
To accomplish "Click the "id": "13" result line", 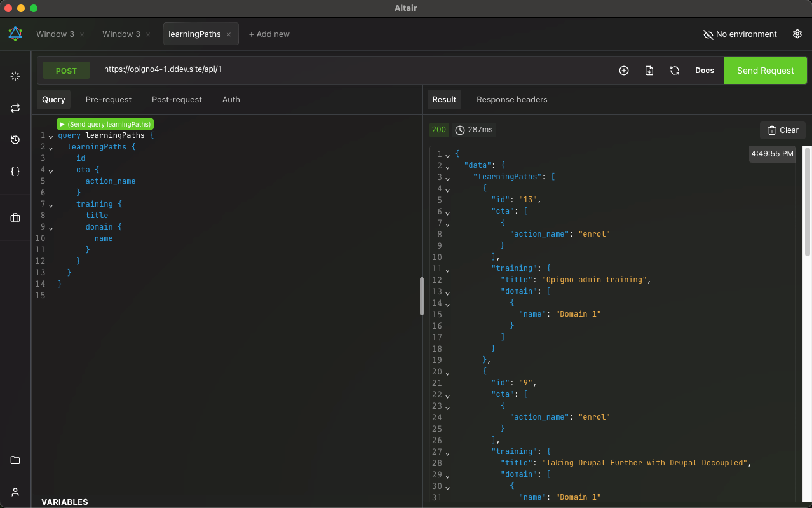I will click(516, 200).
